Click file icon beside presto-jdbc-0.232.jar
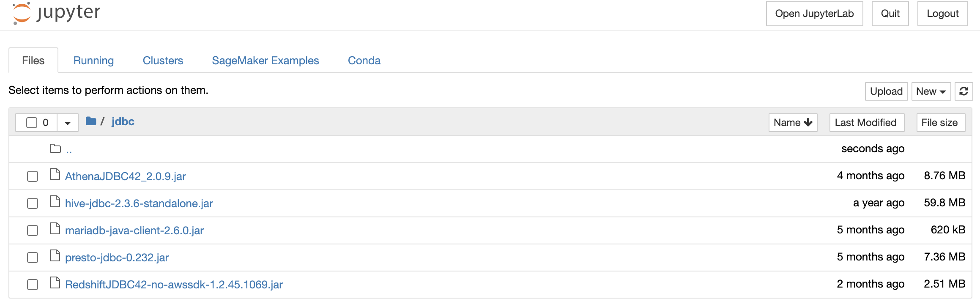Screen dimensions: 980x307 [x=55, y=256]
